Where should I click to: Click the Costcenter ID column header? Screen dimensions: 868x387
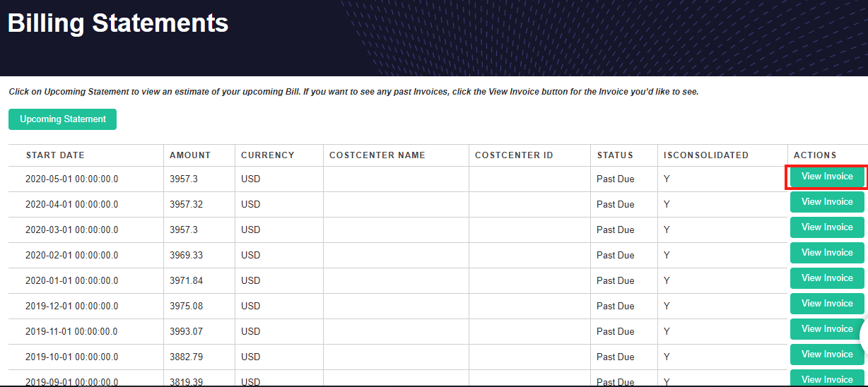tap(514, 155)
